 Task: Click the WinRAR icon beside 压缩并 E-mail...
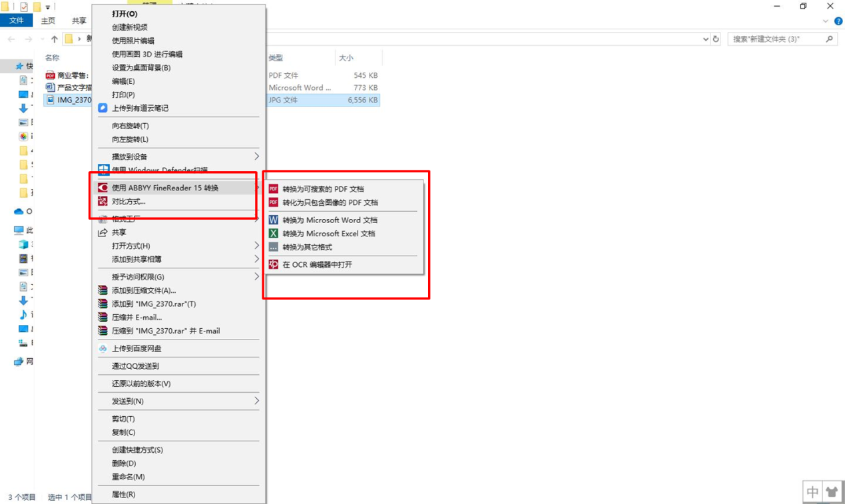(x=103, y=317)
